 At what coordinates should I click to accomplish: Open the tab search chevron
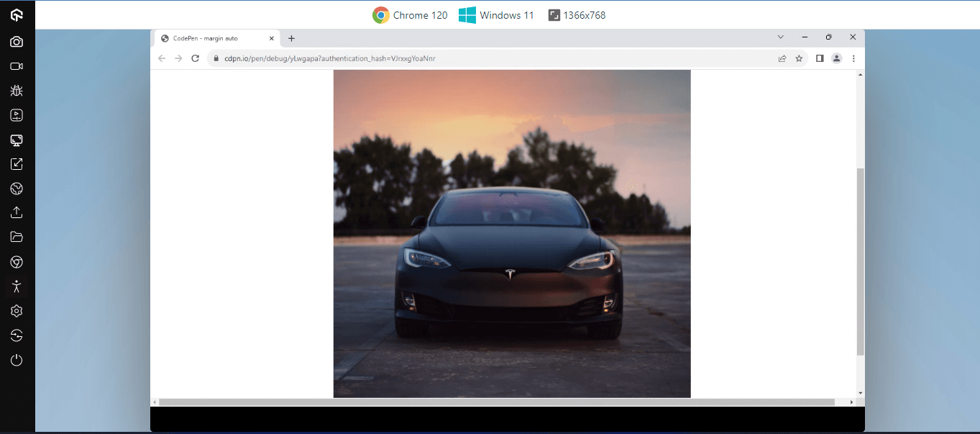[x=781, y=37]
